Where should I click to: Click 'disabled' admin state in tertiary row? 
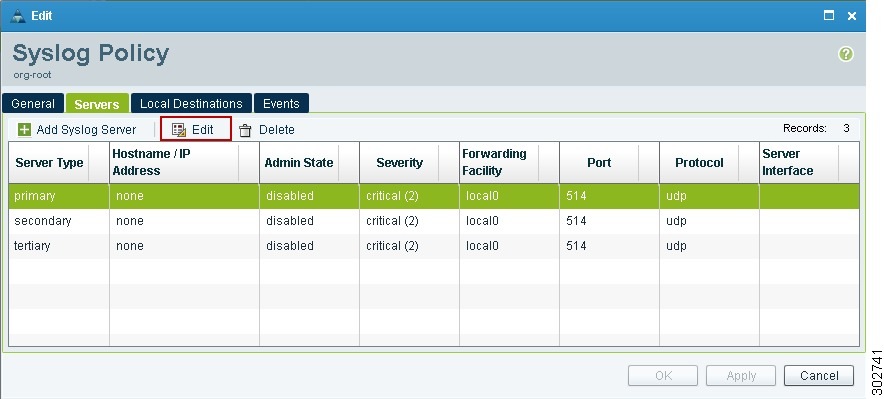[290, 246]
